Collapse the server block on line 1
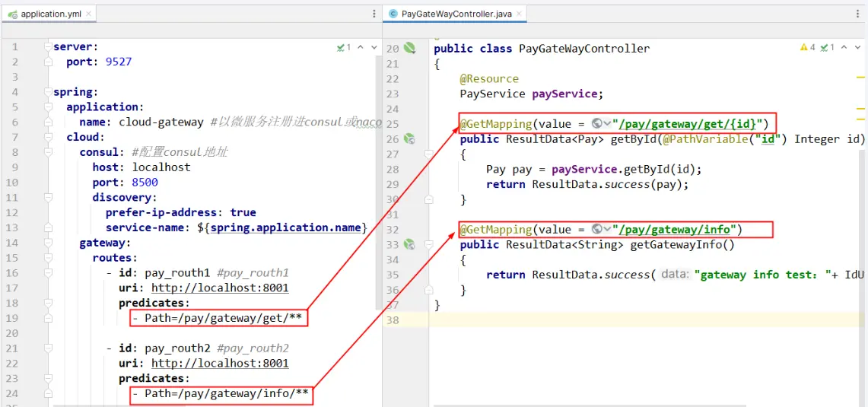Image resolution: width=868 pixels, height=407 pixels. click(48, 47)
